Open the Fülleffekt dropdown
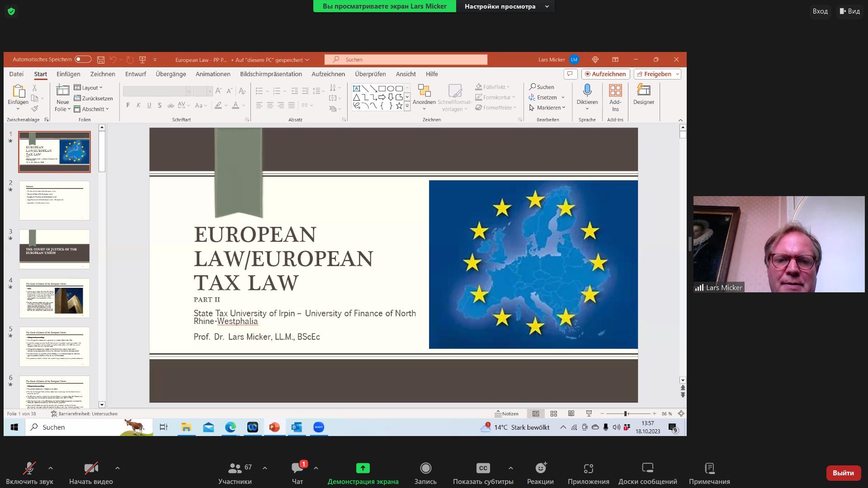Image resolution: width=868 pixels, height=488 pixels. [493, 87]
